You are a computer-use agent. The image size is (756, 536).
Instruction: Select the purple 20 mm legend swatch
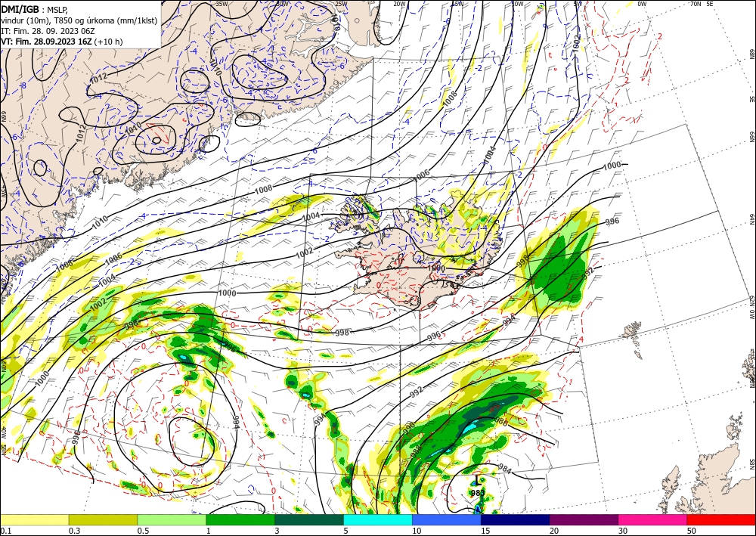584,519
